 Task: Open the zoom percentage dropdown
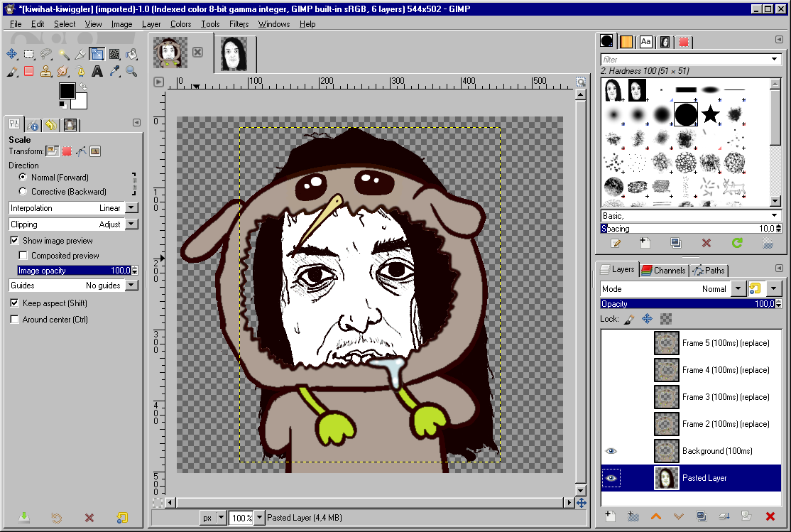[259, 517]
